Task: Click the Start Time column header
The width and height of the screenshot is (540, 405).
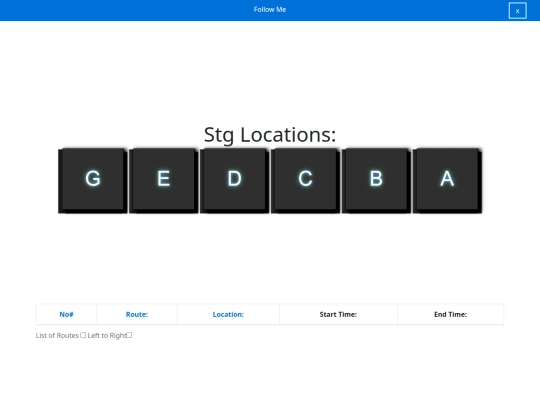Action: [x=338, y=314]
